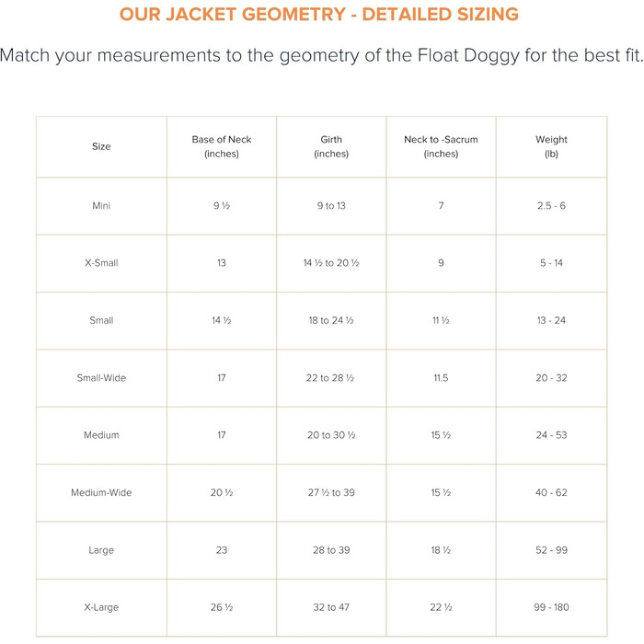Click the X-Large size label
This screenshot has height=644, width=644.
pyautogui.click(x=101, y=608)
